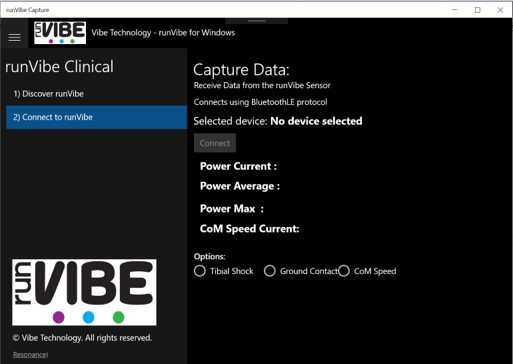
Task: Click the CoM Speed Current: label
Action: coord(249,229)
